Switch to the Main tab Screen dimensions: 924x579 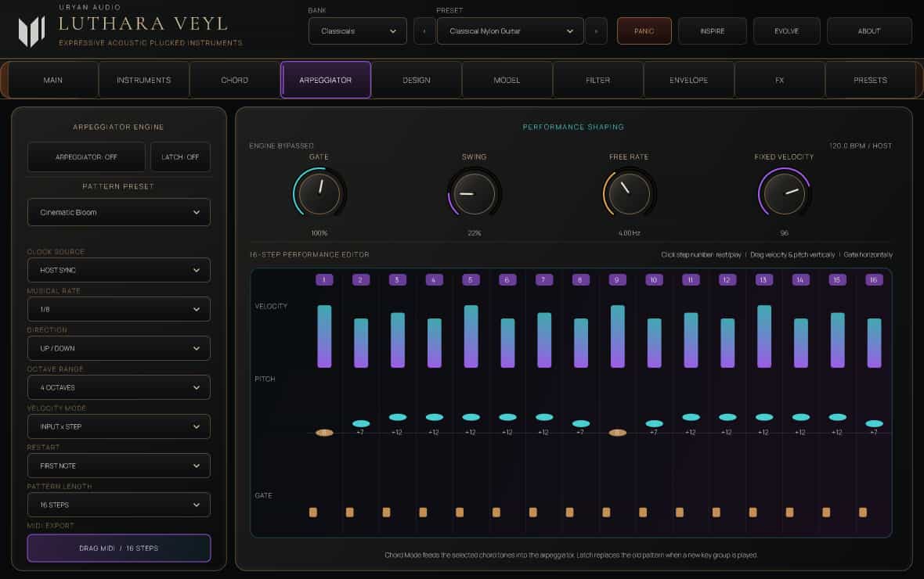(x=53, y=80)
